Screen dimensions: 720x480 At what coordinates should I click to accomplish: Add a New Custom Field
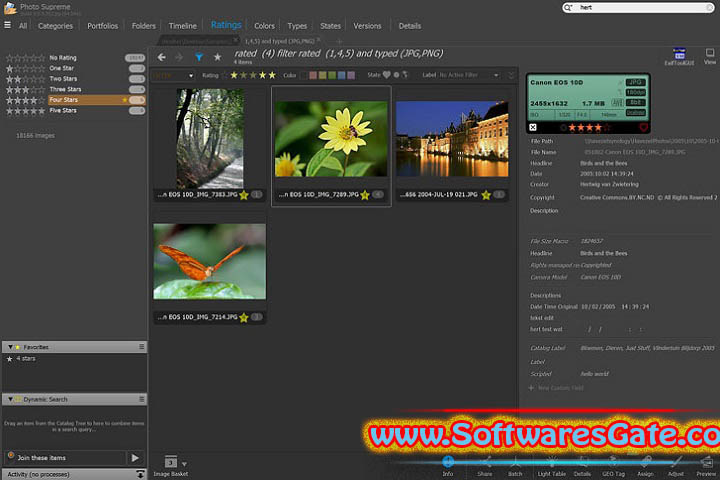pos(556,388)
